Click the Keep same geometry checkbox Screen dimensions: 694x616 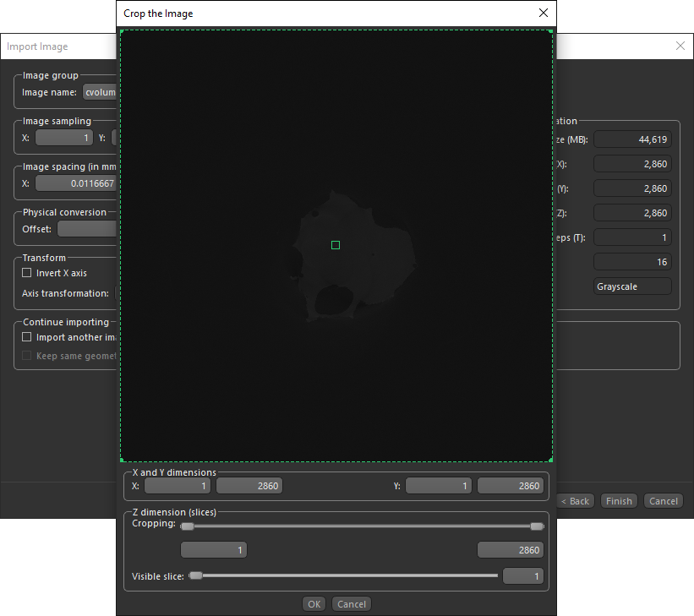[27, 356]
